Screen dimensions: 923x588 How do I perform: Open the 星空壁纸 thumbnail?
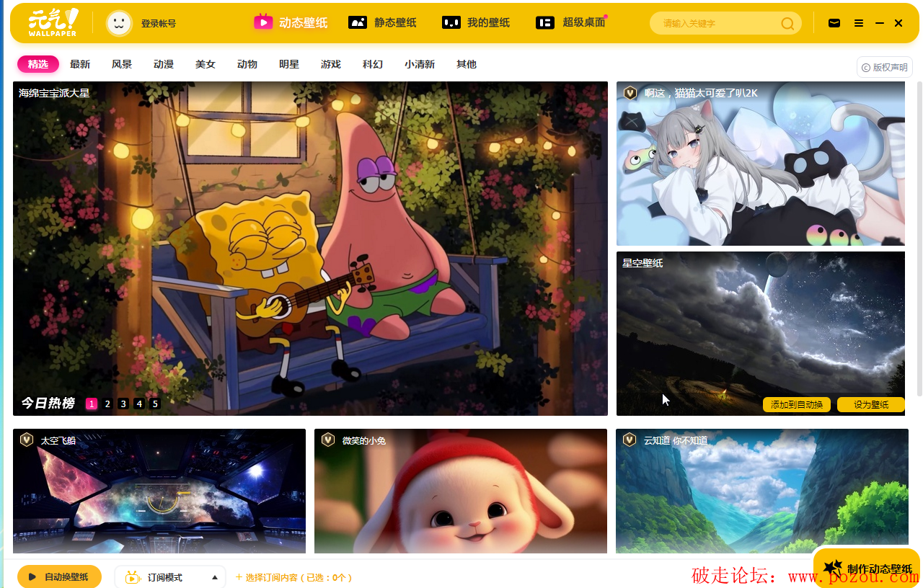click(x=761, y=334)
